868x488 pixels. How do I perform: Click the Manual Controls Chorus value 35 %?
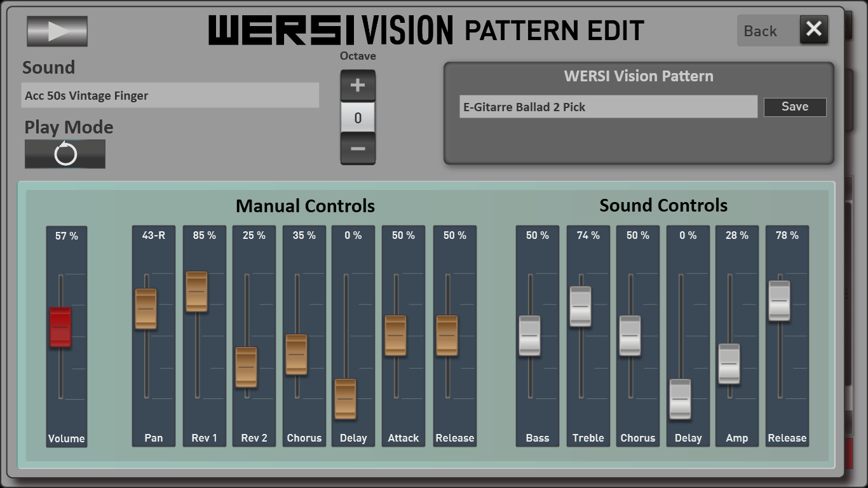(x=304, y=235)
